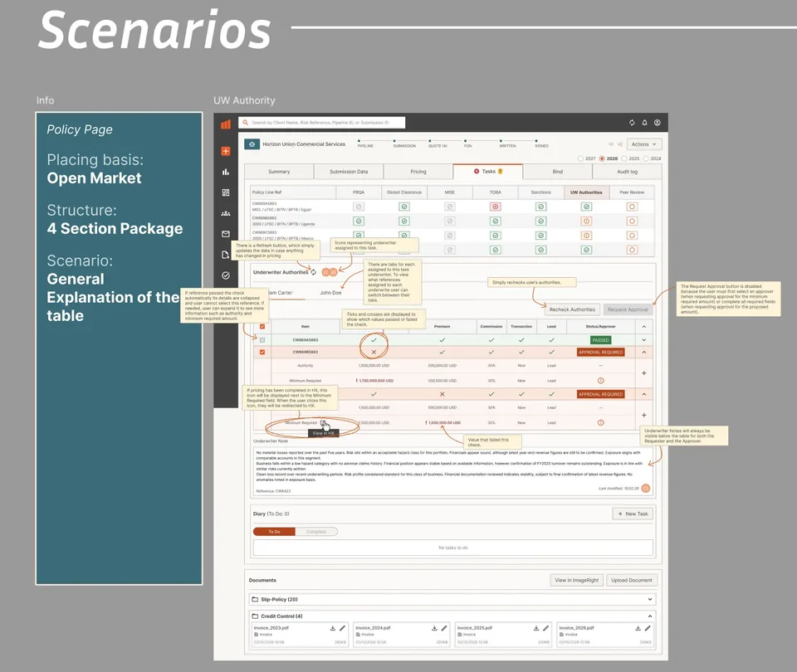797x672 pixels.
Task: Click the underwriter avatar icons beside Underwriter Authorities
Action: tap(330, 272)
